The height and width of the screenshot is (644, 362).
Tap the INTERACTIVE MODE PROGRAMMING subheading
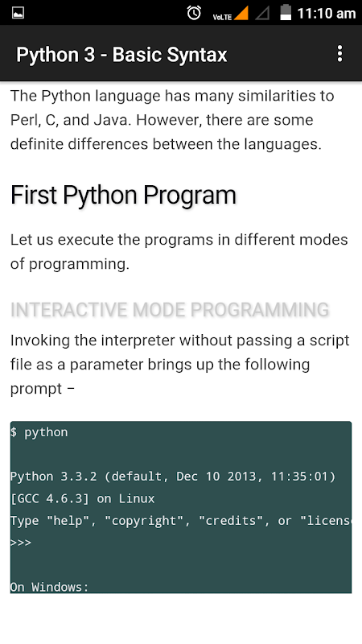(x=170, y=310)
